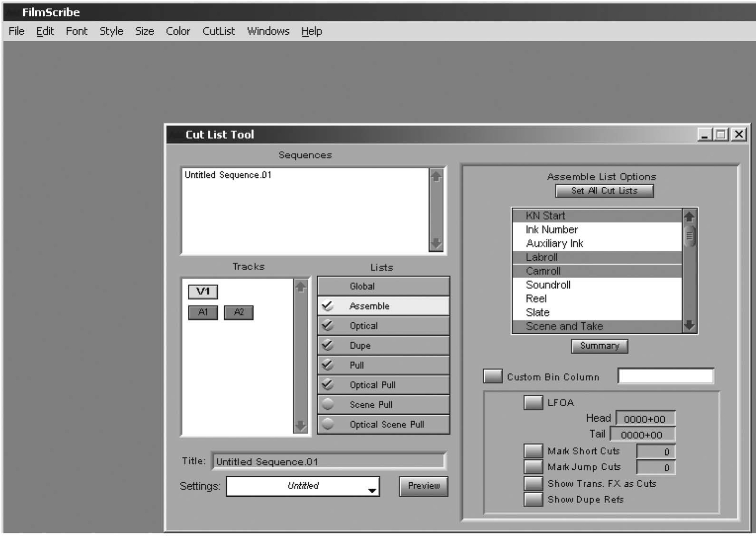Select Slate in options list
This screenshot has height=546, width=756.
tap(597, 312)
